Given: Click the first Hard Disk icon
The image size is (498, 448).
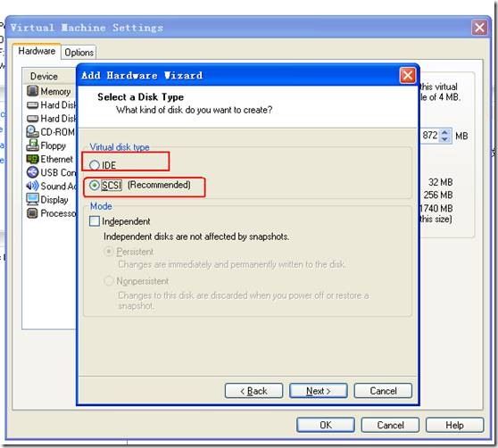Looking at the screenshot, I should [x=32, y=105].
